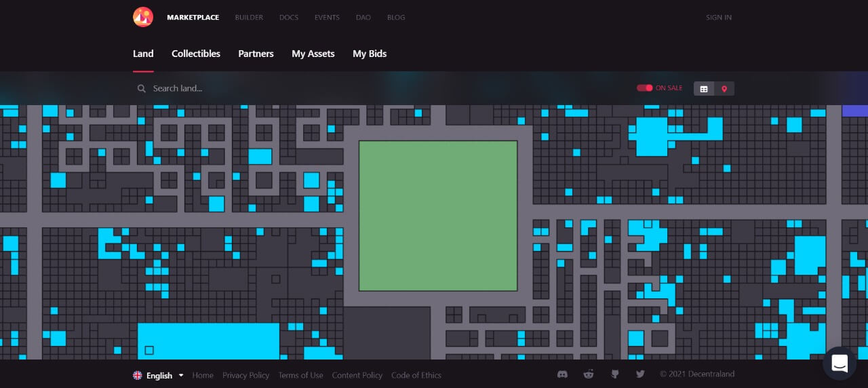This screenshot has height=388, width=868.
Task: Open the Code of Ethics link
Action: (416, 375)
